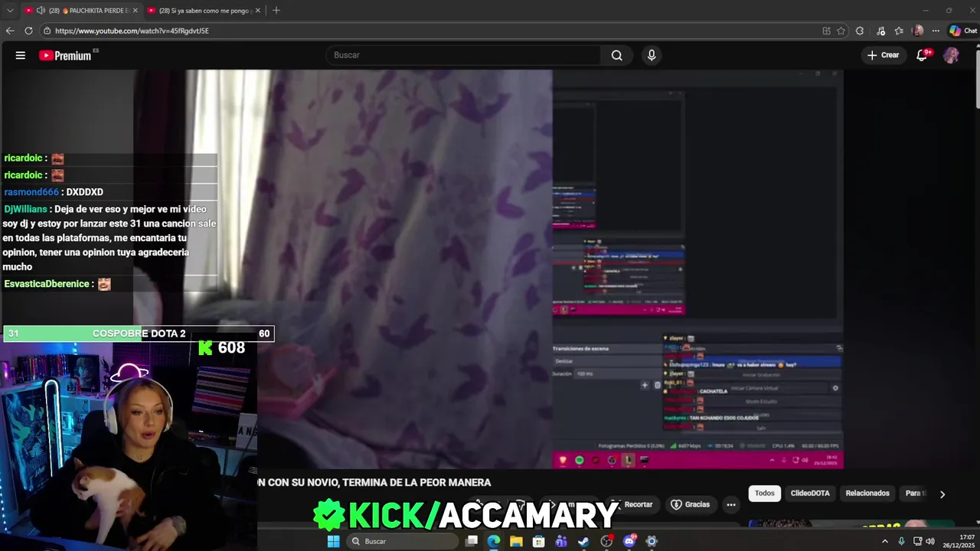Viewport: 980px width, 551px height.
Task: Open the browser profile avatar
Action: tap(918, 31)
